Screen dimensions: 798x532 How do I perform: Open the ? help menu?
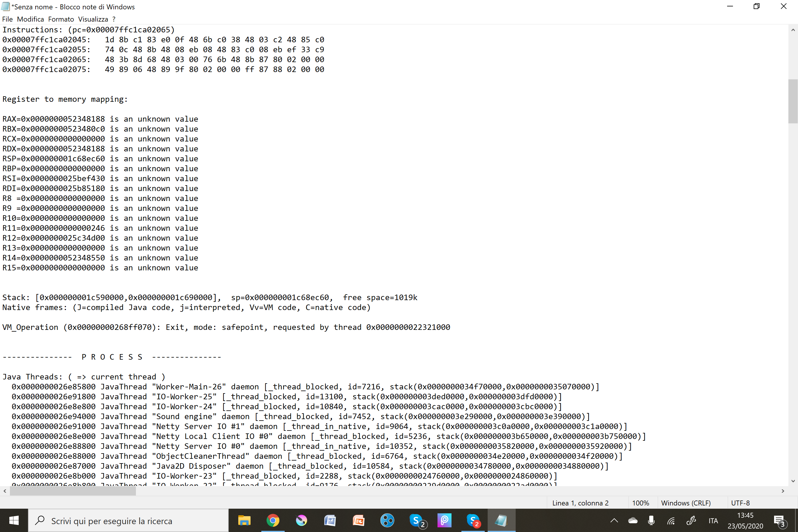tap(114, 19)
